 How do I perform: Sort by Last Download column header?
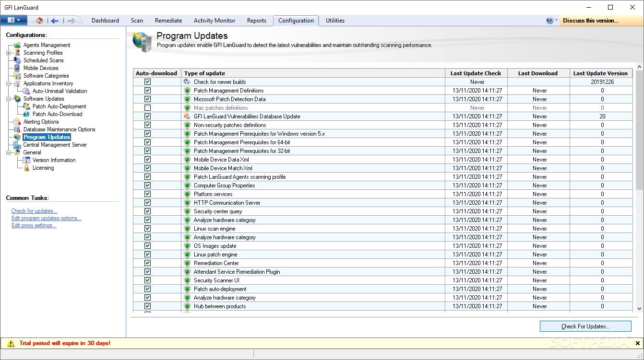(538, 73)
